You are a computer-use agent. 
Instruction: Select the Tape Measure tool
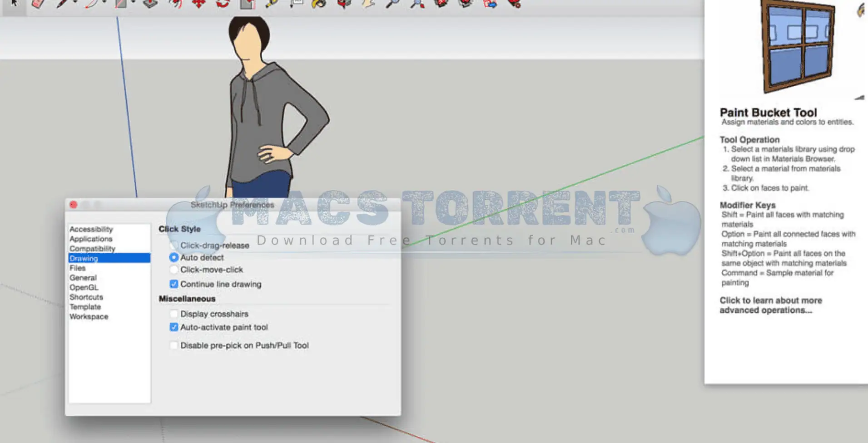272,4
